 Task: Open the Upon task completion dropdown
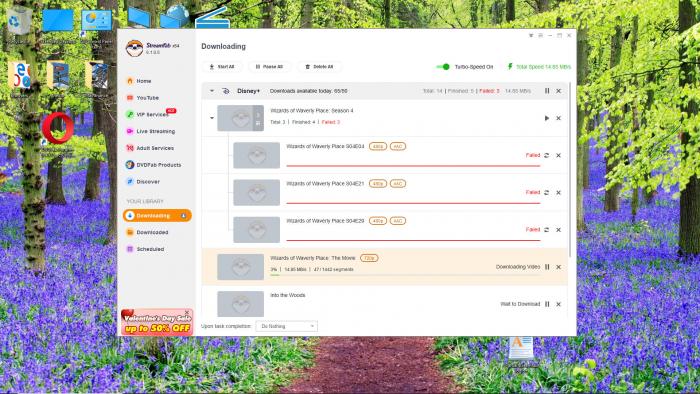tap(287, 326)
